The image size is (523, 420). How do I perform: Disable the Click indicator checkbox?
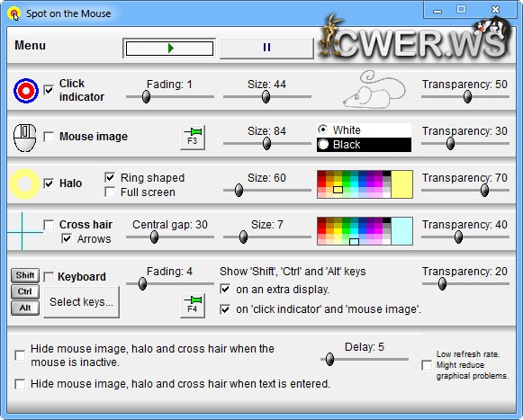pyautogui.click(x=49, y=90)
